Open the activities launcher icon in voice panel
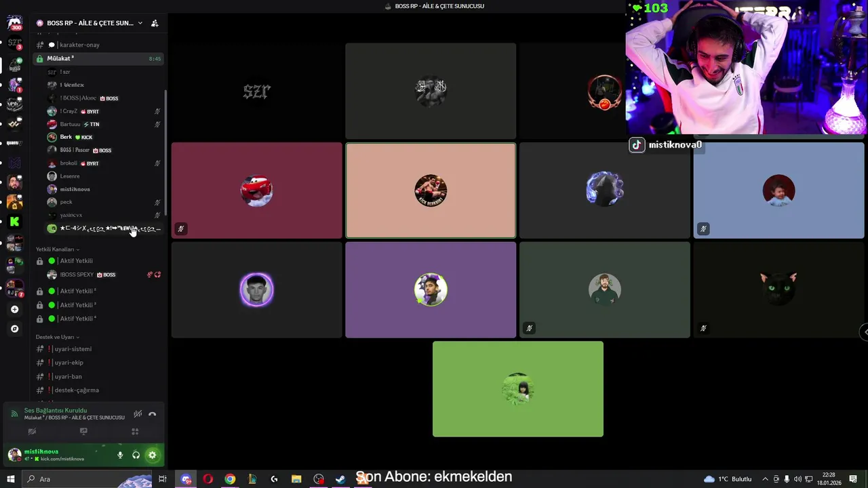The width and height of the screenshot is (868, 488). point(135,432)
